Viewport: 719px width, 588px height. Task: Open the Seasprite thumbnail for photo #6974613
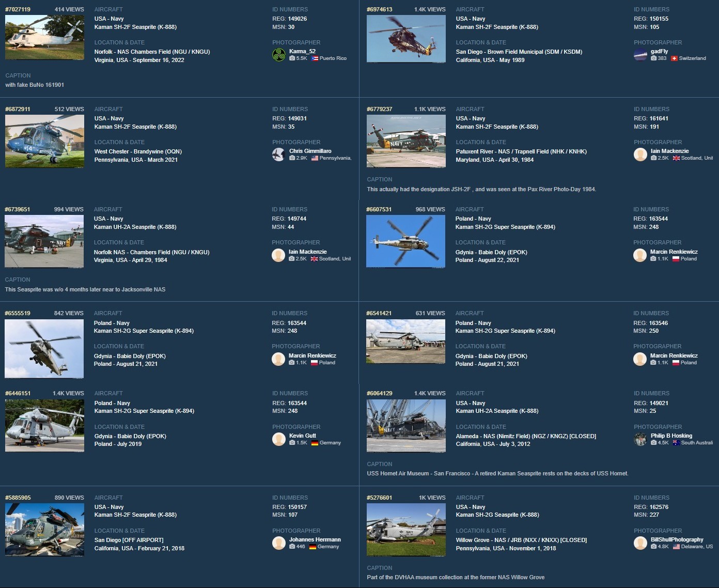[406, 37]
